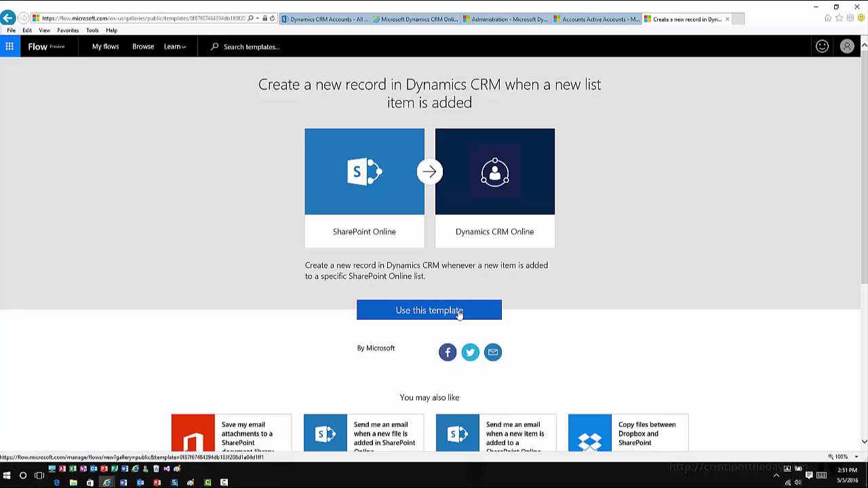Image resolution: width=868 pixels, height=488 pixels.
Task: Expand the Learn dropdown
Action: pyautogui.click(x=175, y=47)
